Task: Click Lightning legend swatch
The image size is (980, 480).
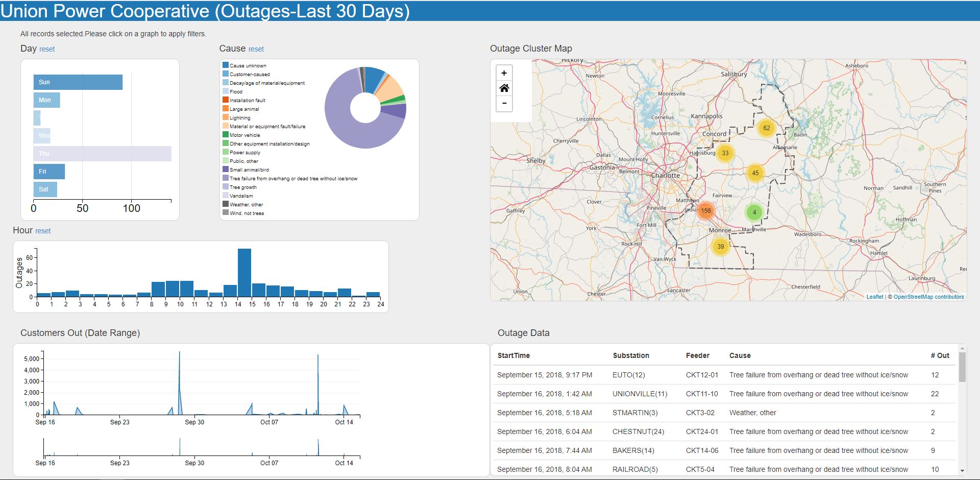Action: point(226,117)
